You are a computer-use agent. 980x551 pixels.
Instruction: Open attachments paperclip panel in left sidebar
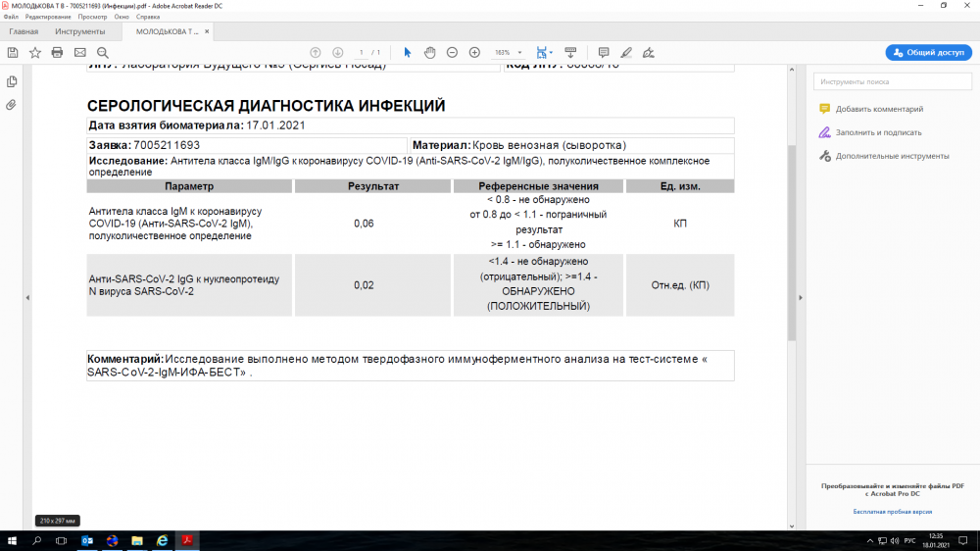[x=12, y=104]
